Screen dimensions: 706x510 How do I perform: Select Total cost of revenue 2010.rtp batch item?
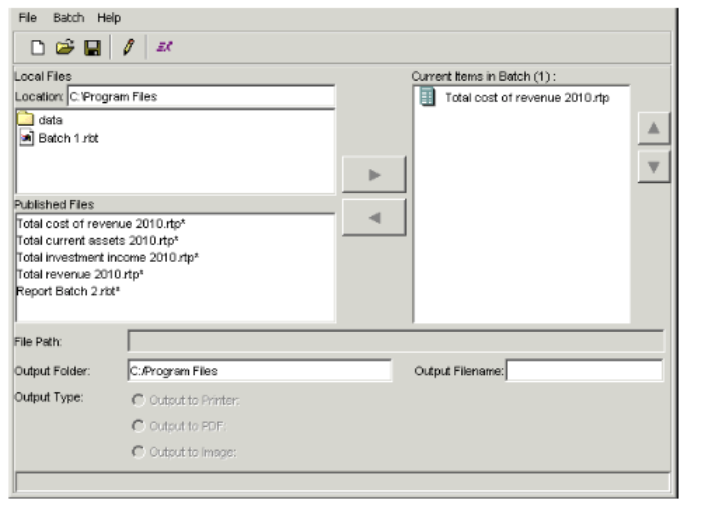(x=525, y=98)
